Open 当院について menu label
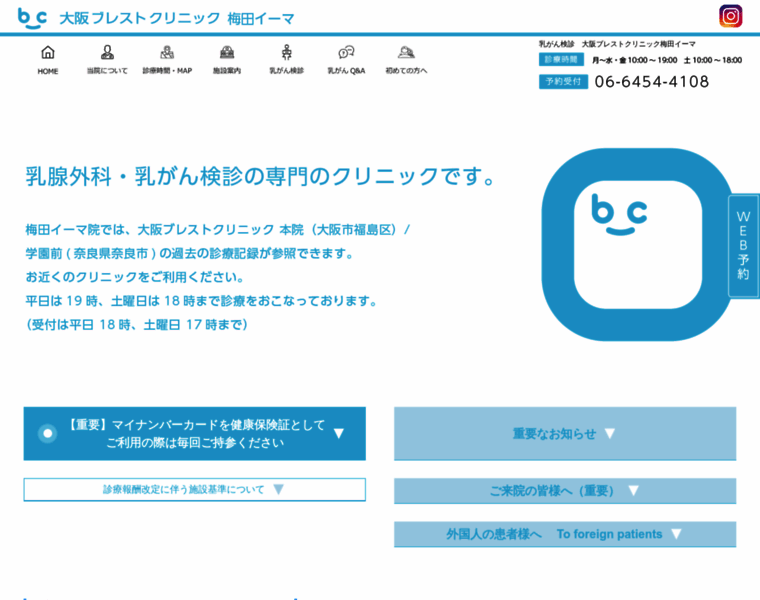The image size is (760, 600). point(107,71)
